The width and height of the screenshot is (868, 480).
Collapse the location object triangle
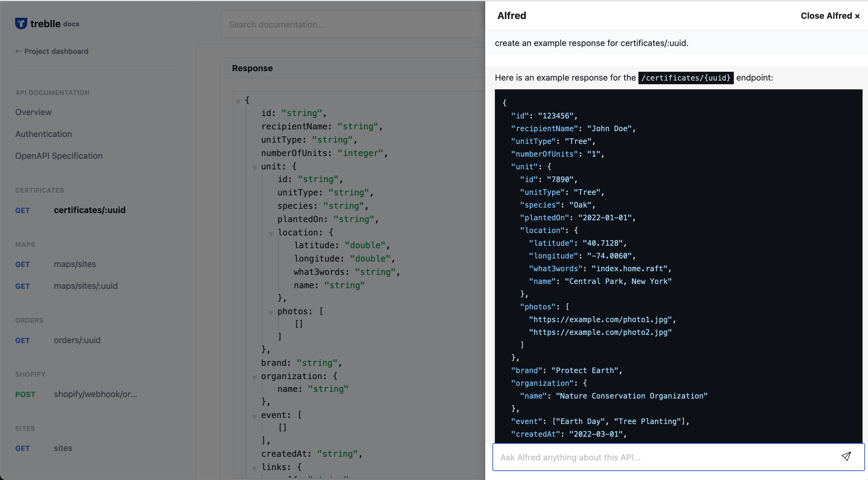[x=271, y=234]
